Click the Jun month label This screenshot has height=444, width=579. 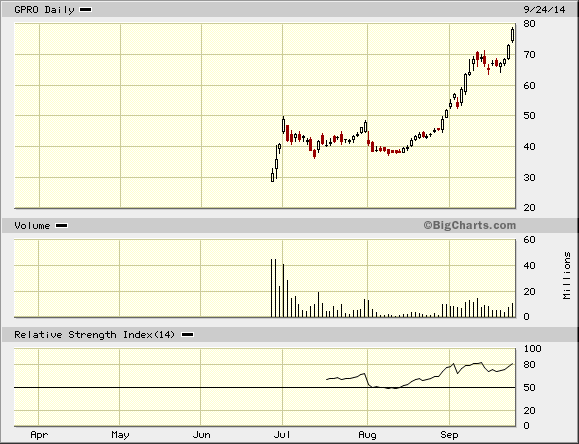click(x=202, y=435)
